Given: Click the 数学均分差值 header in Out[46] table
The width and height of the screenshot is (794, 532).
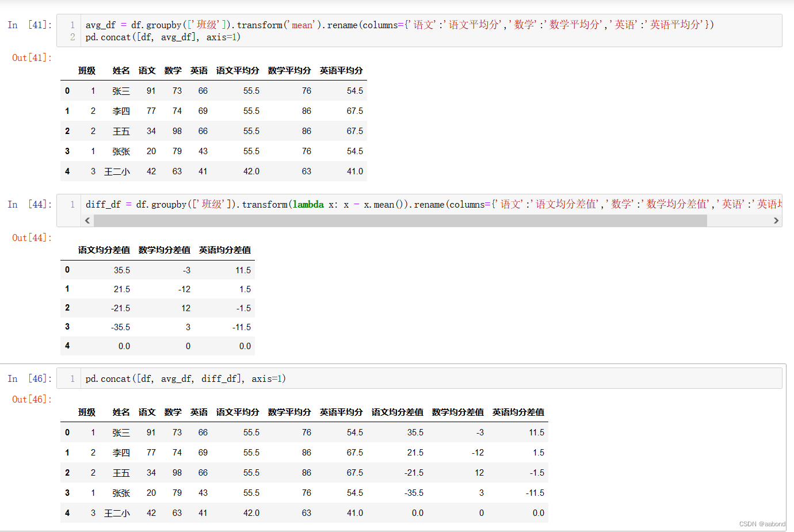Looking at the screenshot, I should pyautogui.click(x=458, y=412).
